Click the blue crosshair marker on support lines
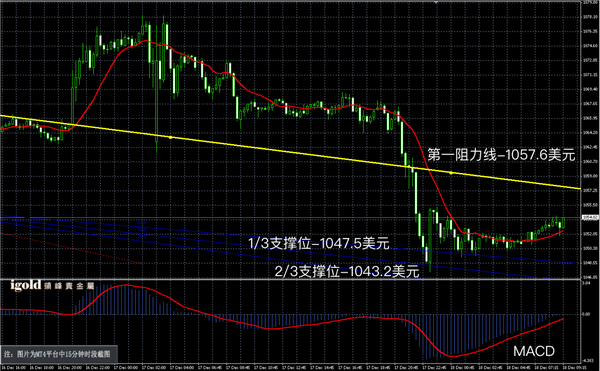The height and width of the screenshot is (371, 600). 142,228
